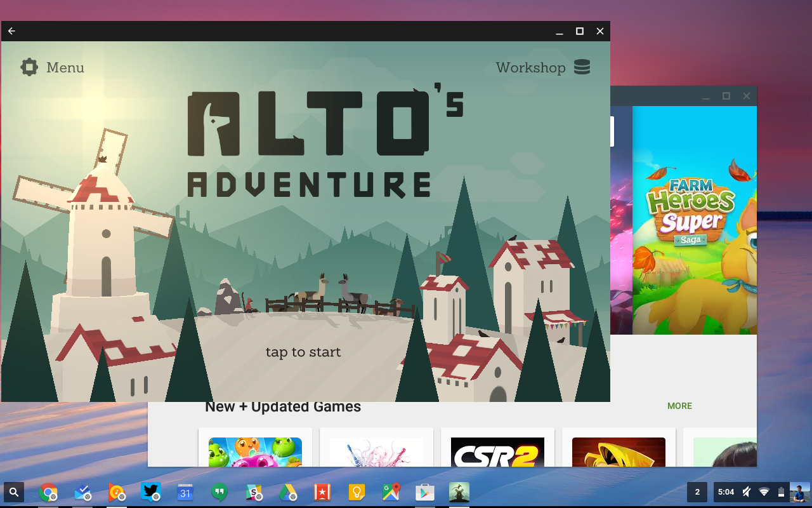Minimize the Play Store window
The width and height of the screenshot is (812, 508).
(706, 96)
